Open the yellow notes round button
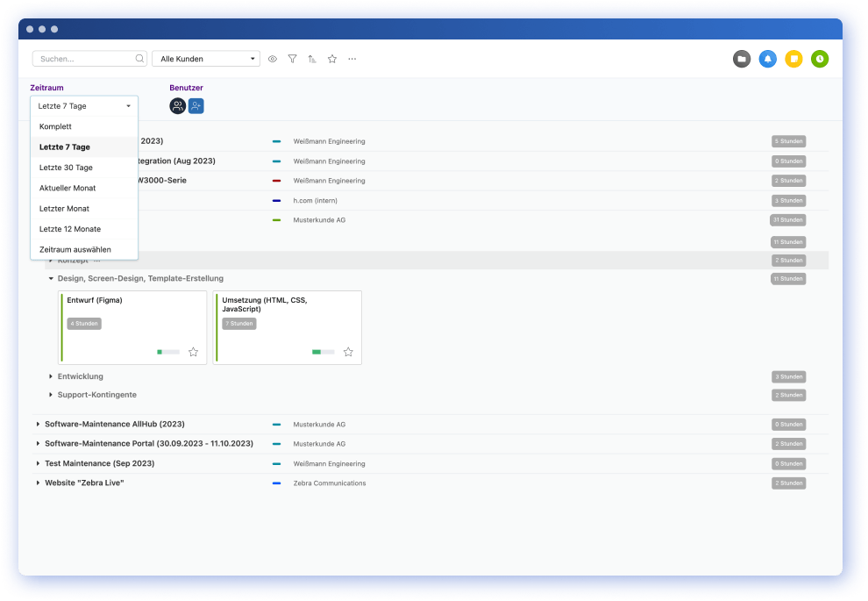The width and height of the screenshot is (868, 601). (793, 59)
